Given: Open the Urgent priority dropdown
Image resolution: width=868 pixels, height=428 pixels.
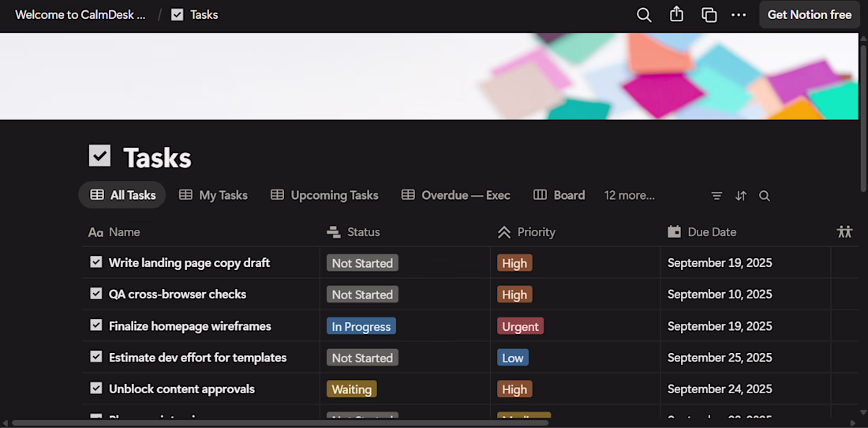Looking at the screenshot, I should [x=520, y=326].
